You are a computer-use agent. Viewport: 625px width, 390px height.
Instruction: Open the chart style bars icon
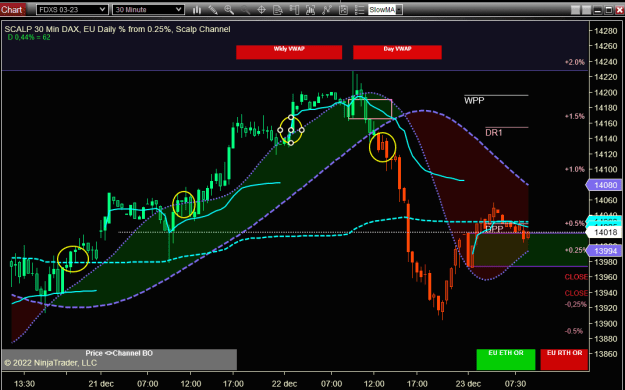(197, 10)
